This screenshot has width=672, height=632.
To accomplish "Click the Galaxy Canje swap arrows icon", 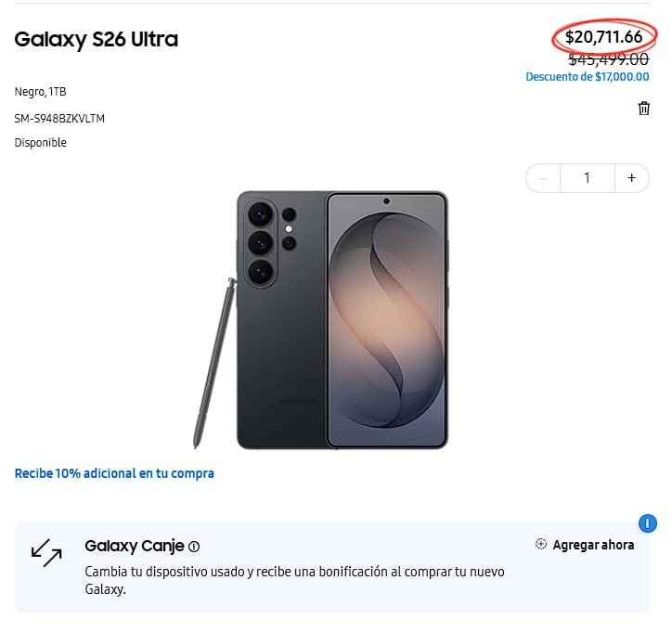I will click(x=46, y=553).
